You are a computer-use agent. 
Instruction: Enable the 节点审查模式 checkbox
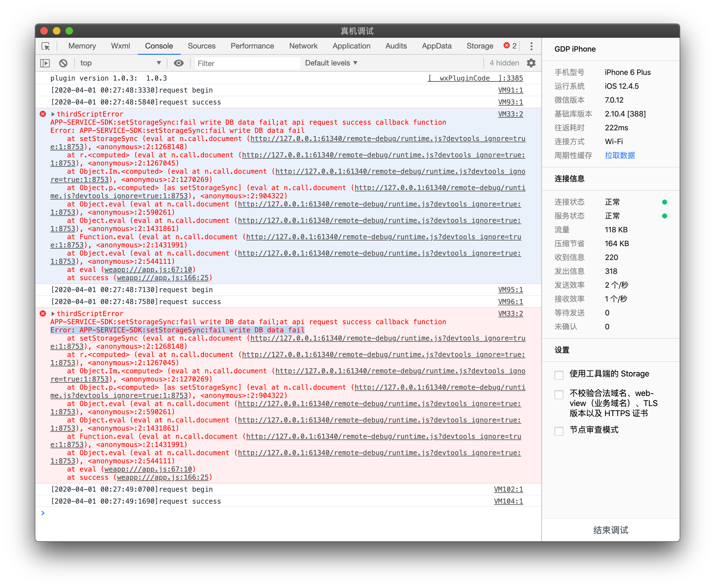tap(559, 431)
